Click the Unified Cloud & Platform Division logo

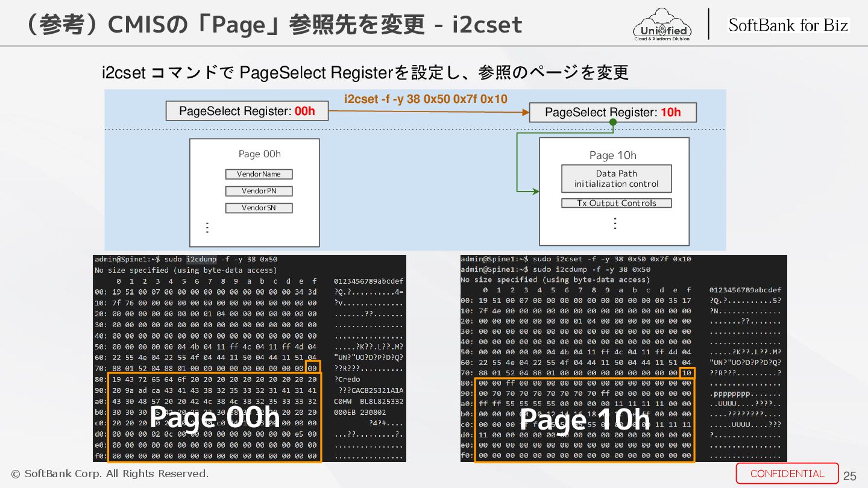point(662,25)
